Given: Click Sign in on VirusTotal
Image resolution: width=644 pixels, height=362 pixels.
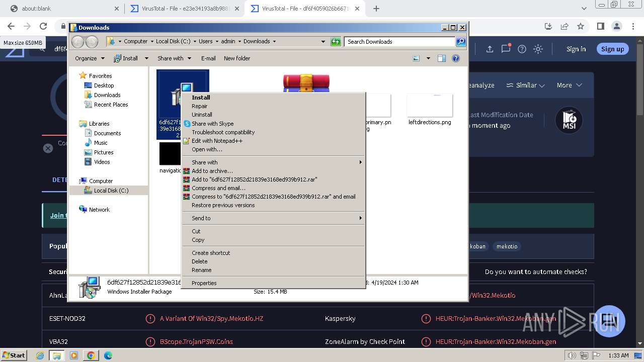Looking at the screenshot, I should pyautogui.click(x=576, y=49).
